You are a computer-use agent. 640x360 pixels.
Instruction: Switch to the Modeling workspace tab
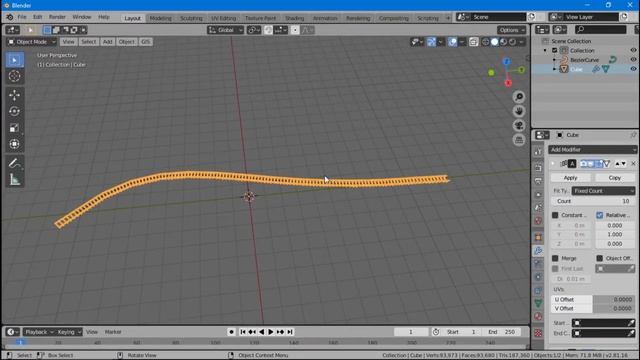tap(160, 18)
